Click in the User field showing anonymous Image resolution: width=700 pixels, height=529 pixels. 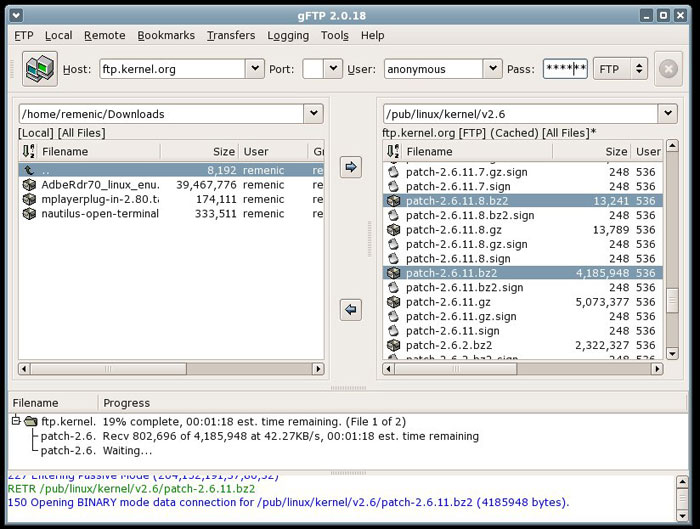pyautogui.click(x=433, y=69)
